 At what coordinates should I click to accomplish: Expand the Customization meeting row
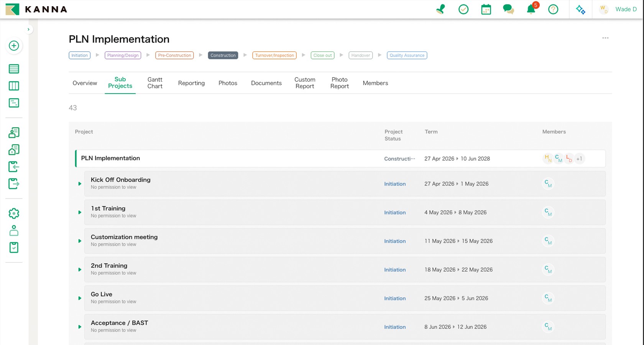point(80,241)
